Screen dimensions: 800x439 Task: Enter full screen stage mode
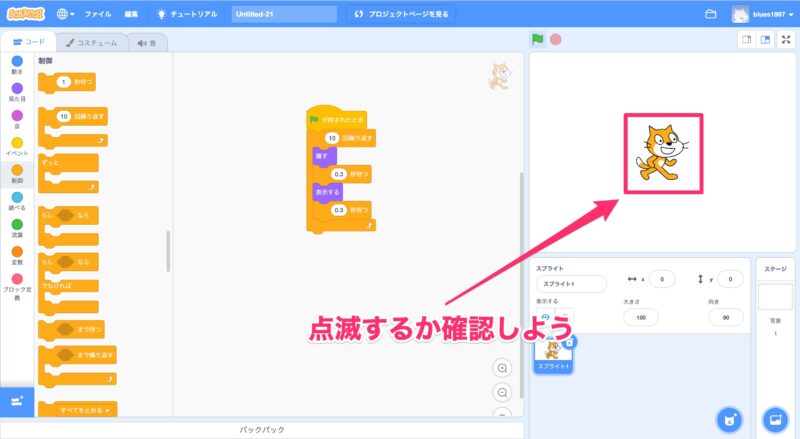pos(786,40)
